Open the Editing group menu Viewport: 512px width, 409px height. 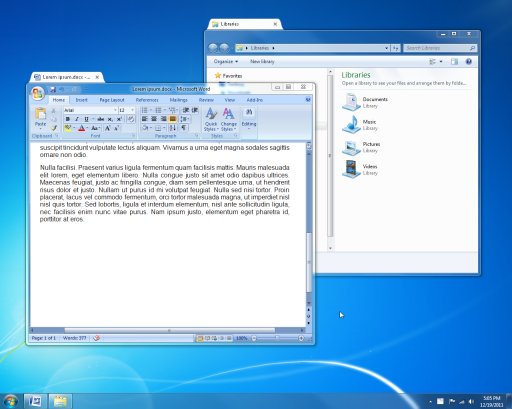click(249, 118)
